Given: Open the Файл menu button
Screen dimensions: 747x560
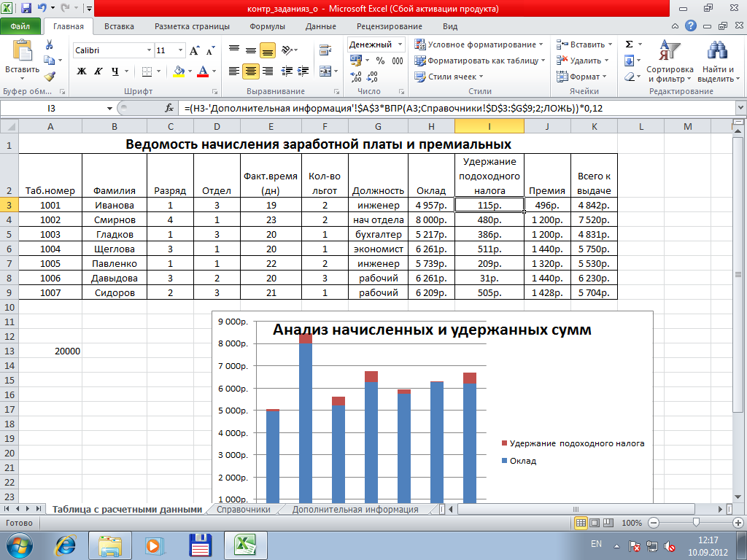Looking at the screenshot, I should pos(20,26).
